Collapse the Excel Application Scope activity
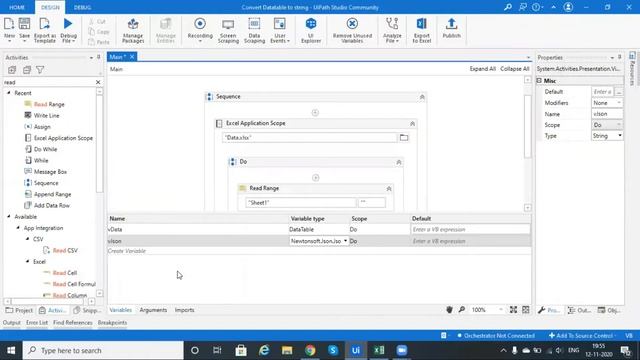Screen dimensions: 640x360 click(412, 123)
